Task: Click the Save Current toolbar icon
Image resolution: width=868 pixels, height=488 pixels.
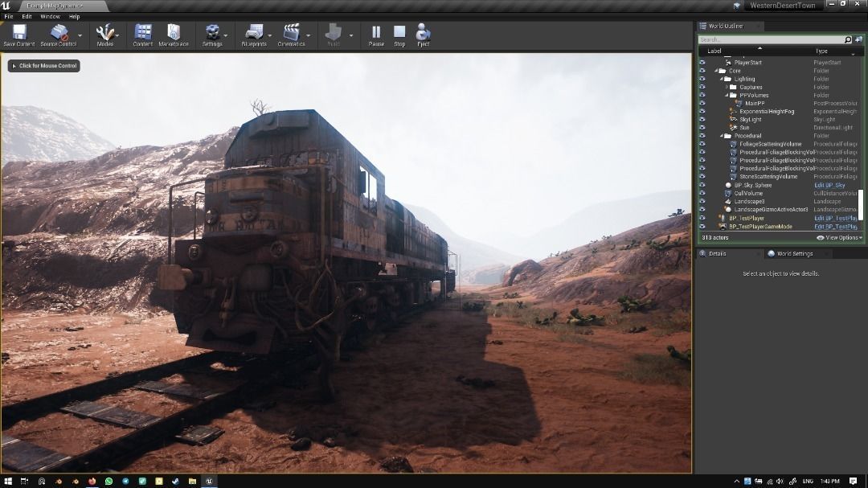Action: (x=19, y=35)
